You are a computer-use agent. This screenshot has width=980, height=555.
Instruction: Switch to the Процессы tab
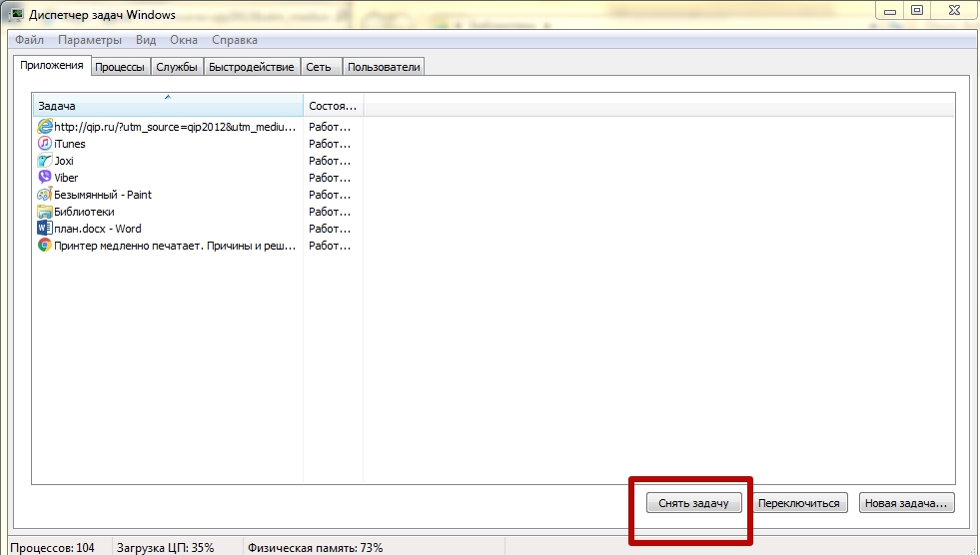(x=120, y=67)
